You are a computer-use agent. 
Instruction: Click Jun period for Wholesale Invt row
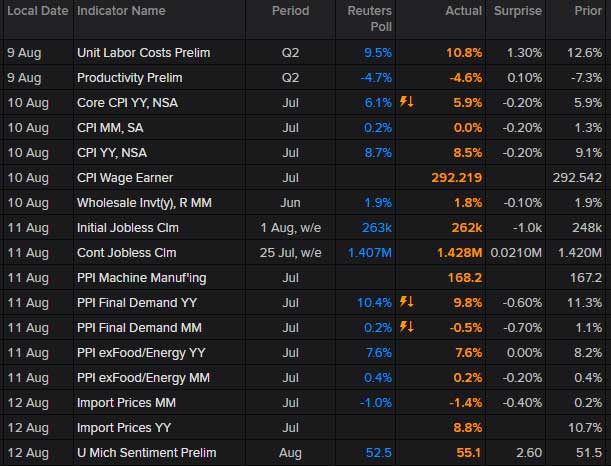291,203
